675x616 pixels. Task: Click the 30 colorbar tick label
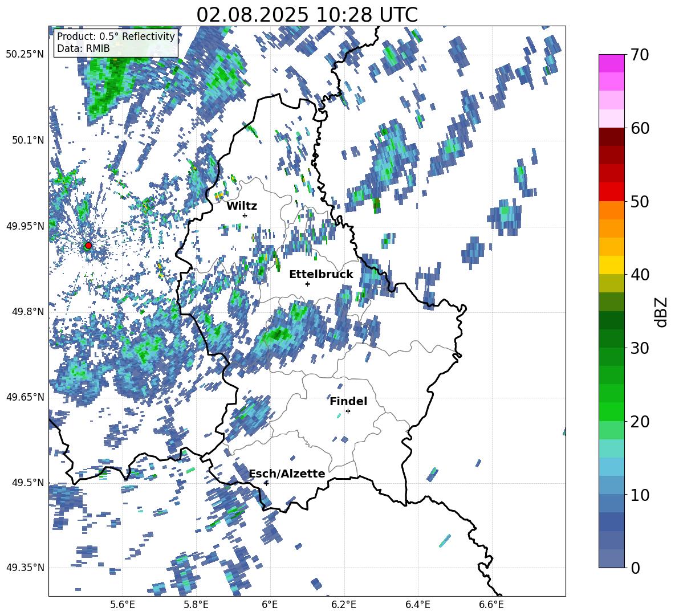pyautogui.click(x=640, y=348)
